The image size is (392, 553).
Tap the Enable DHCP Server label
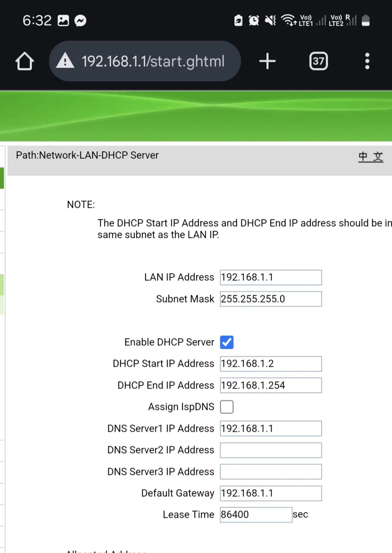click(169, 342)
